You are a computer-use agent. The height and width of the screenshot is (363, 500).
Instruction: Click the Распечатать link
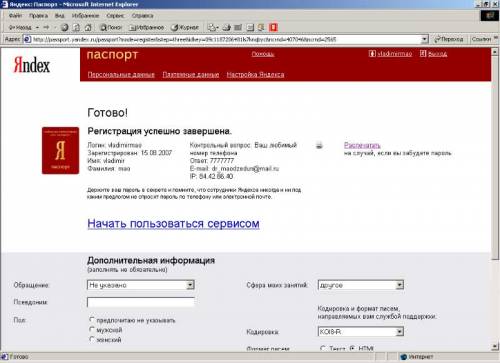click(x=362, y=145)
